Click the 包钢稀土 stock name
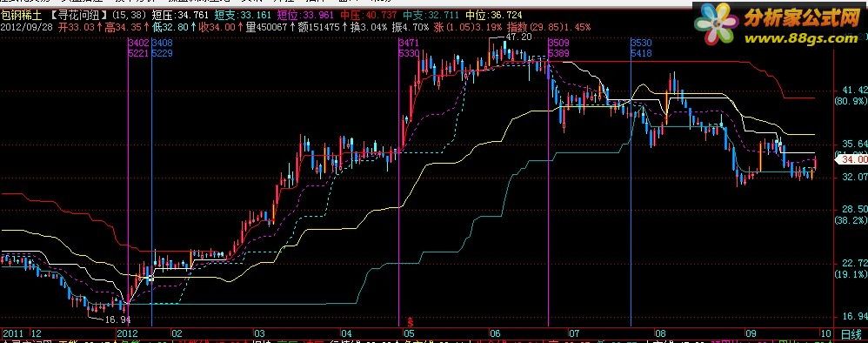Screen dimensions: 868x343 [x=22, y=15]
